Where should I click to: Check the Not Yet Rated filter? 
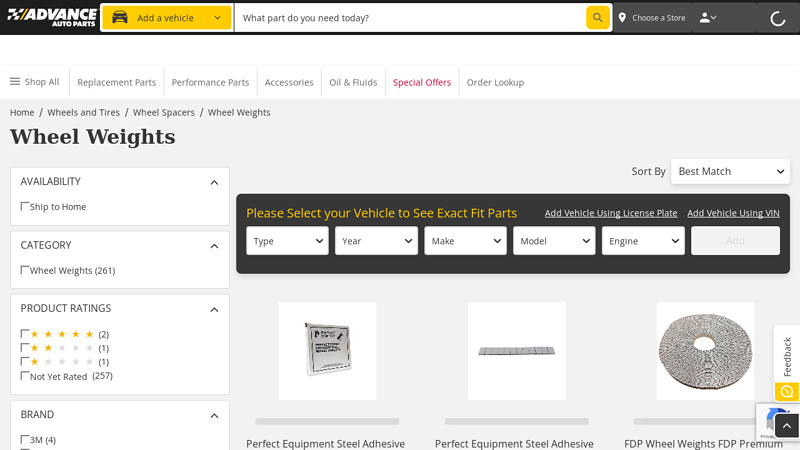pos(24,376)
